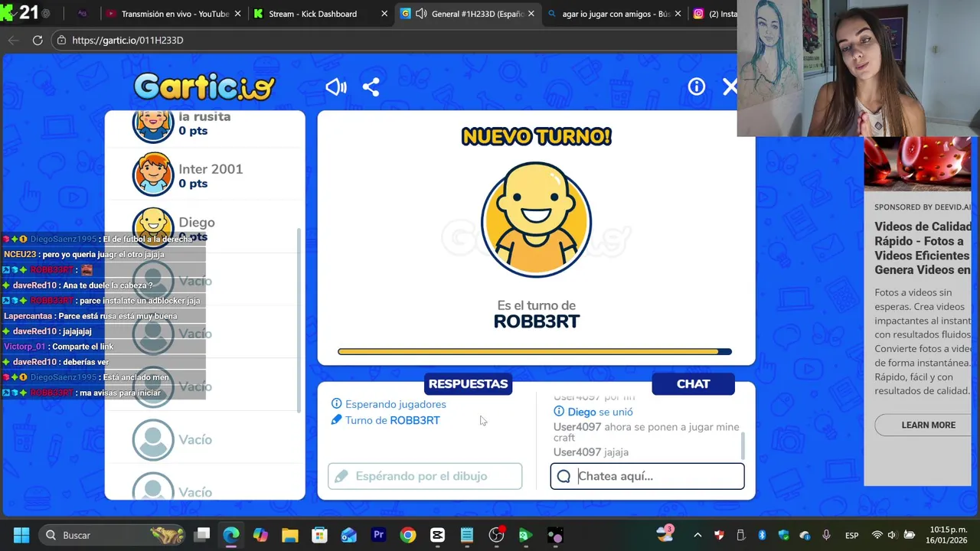Show hidden system tray icons chevron
The width and height of the screenshot is (980, 551).
(697, 535)
